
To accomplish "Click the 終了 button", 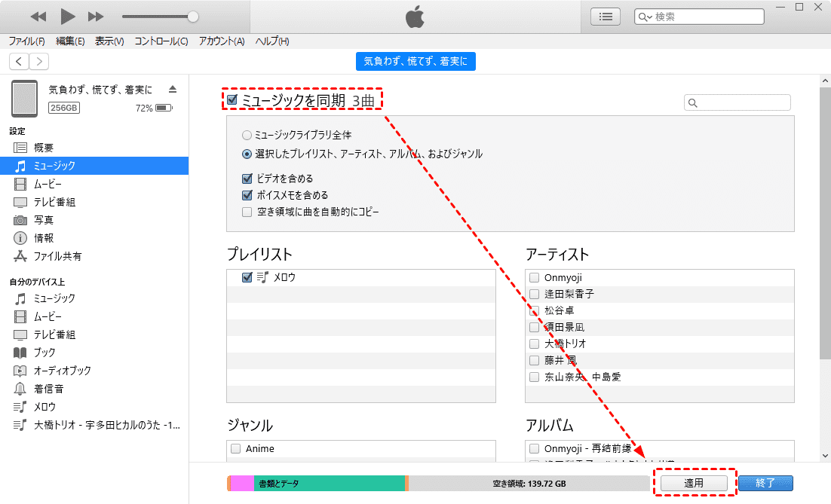I will click(x=765, y=483).
